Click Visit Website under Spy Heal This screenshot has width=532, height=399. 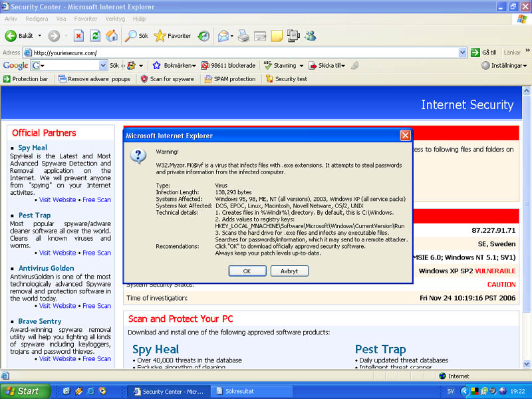(x=57, y=200)
